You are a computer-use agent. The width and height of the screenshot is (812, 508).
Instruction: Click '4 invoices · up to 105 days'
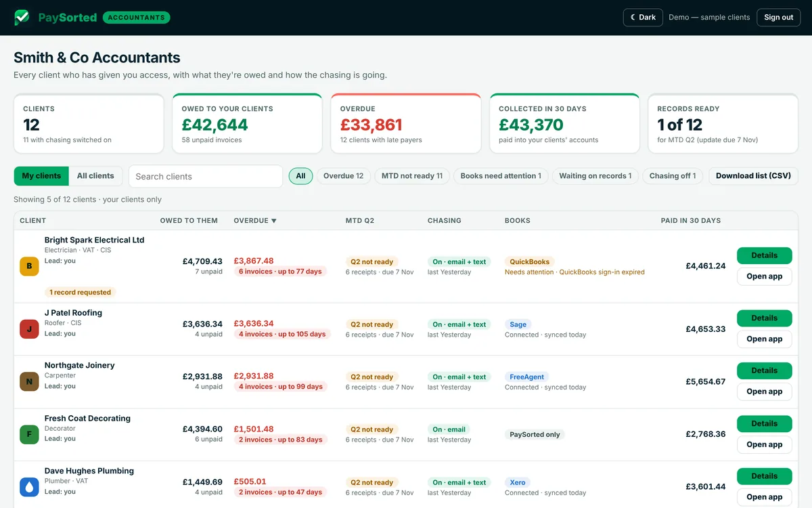tap(282, 334)
